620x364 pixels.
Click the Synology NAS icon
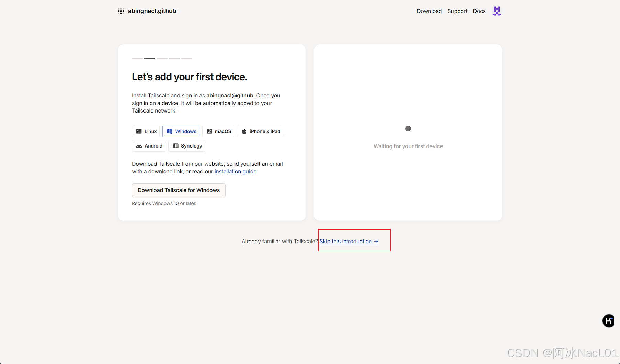coord(175,146)
